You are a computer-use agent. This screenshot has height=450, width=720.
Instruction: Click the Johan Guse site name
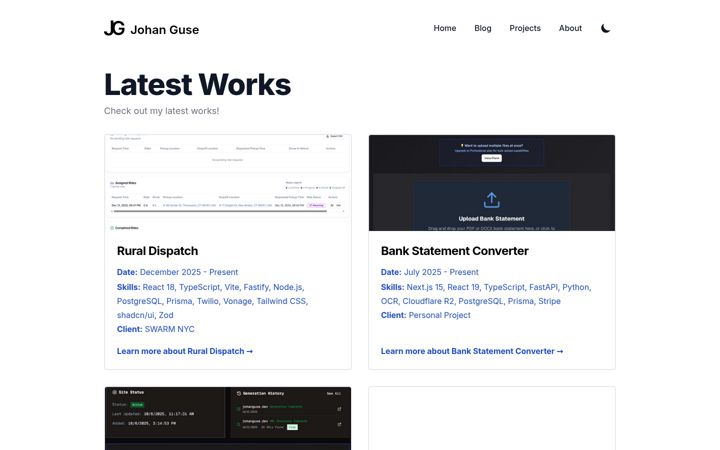point(164,30)
